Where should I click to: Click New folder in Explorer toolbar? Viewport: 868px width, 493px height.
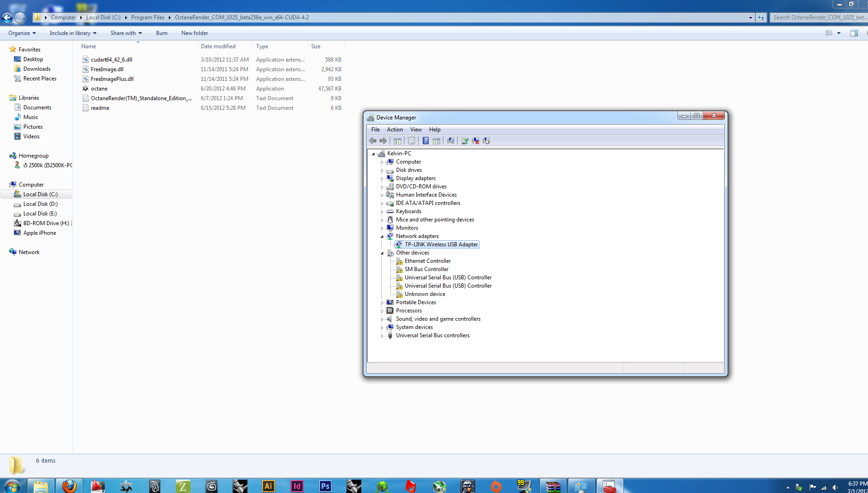tap(195, 33)
